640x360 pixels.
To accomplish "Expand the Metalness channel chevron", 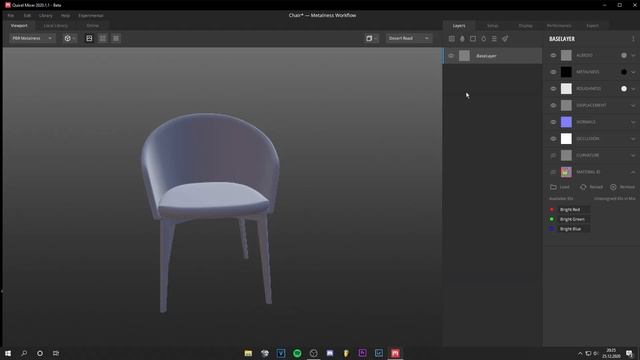I will (633, 72).
